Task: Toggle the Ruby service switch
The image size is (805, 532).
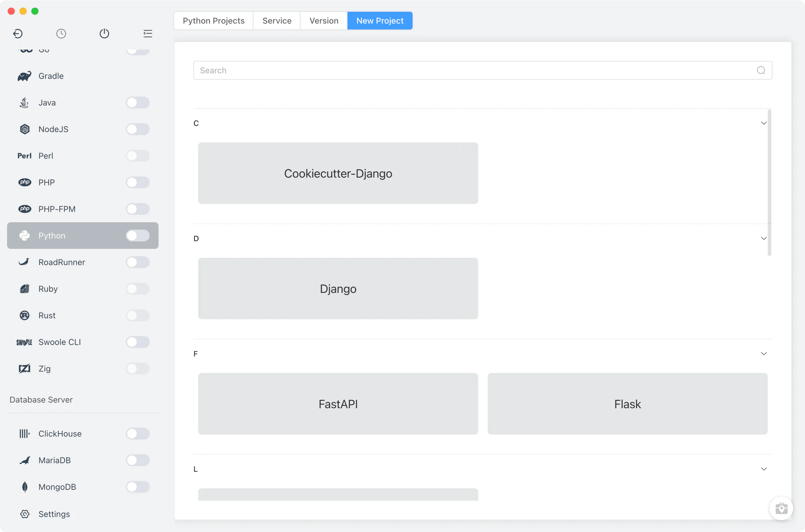Action: coord(138,289)
